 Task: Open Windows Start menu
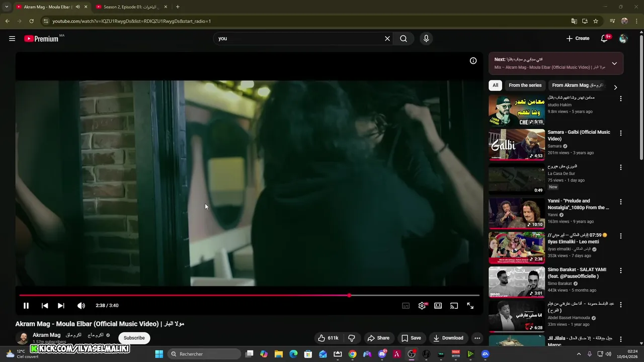pyautogui.click(x=159, y=354)
